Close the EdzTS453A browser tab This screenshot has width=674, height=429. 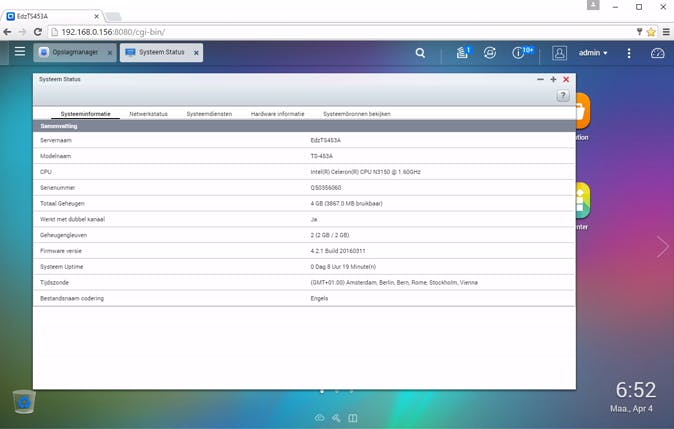click(96, 16)
